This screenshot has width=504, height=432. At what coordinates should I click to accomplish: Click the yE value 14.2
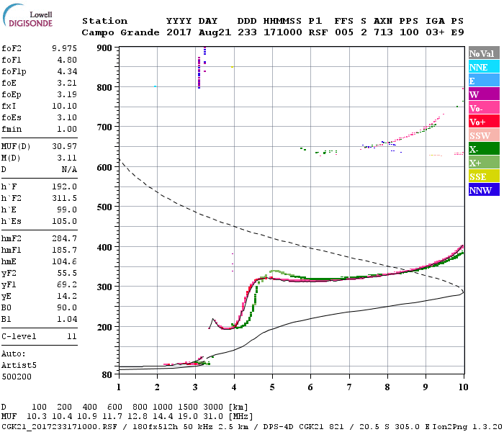tap(67, 297)
